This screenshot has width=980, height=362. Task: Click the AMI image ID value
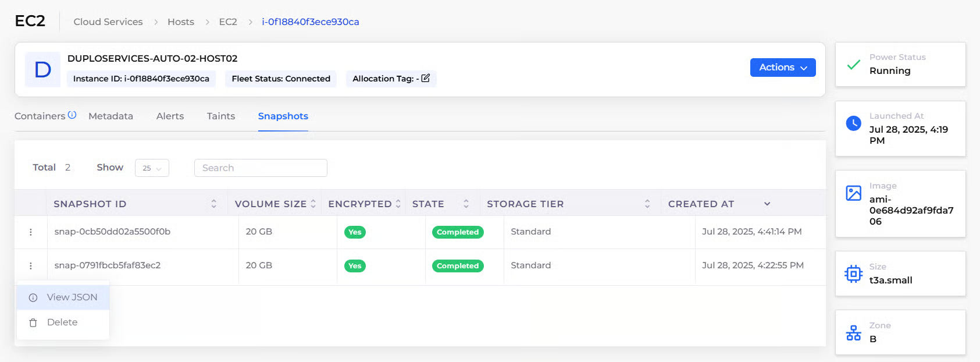[911, 210]
